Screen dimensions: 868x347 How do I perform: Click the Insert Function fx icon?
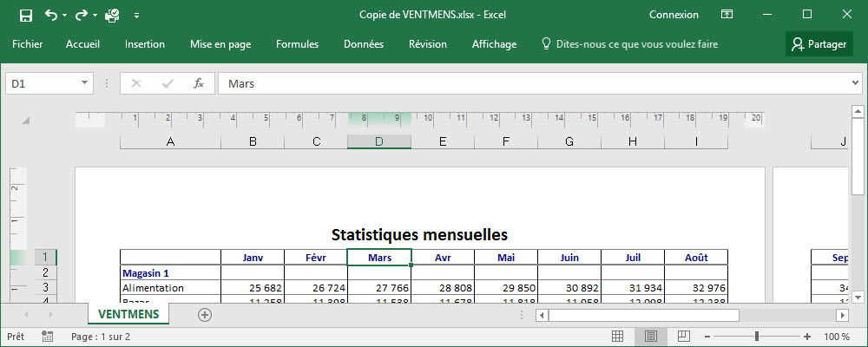pos(198,83)
